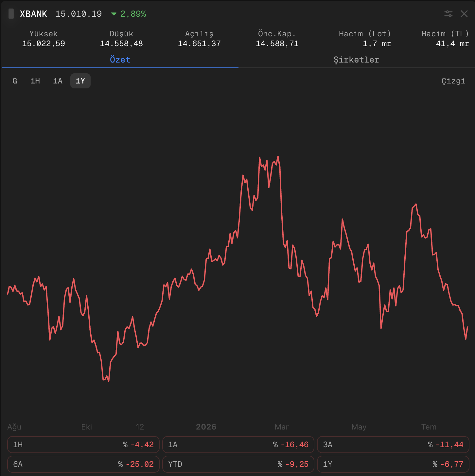Click the Yüksek value 15.022,59

[44, 44]
